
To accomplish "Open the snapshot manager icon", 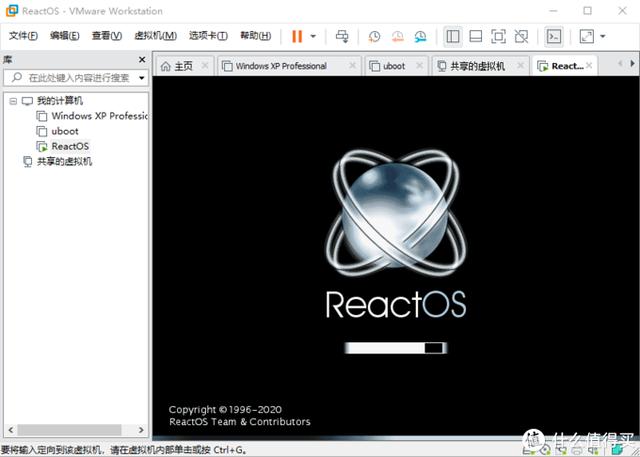I will tap(420, 36).
